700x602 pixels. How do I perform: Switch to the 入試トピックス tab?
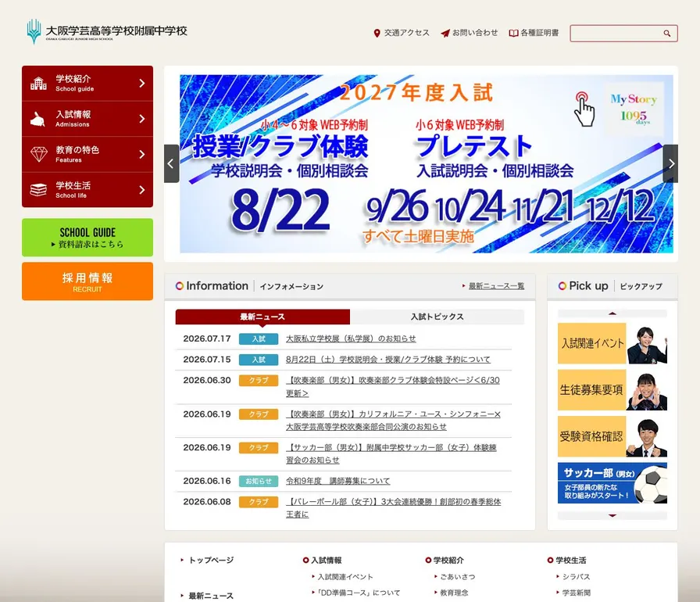click(x=437, y=317)
